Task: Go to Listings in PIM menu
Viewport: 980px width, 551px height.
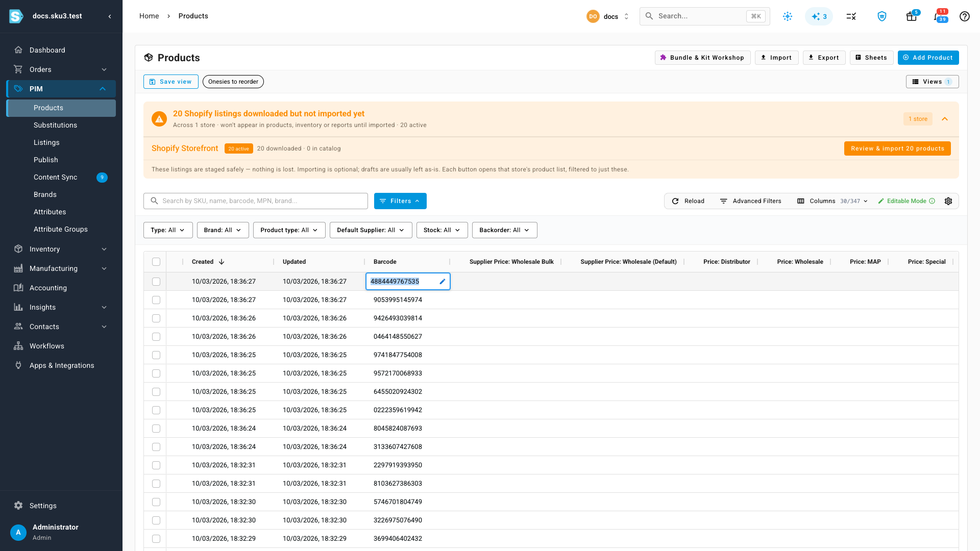Action: click(x=46, y=142)
